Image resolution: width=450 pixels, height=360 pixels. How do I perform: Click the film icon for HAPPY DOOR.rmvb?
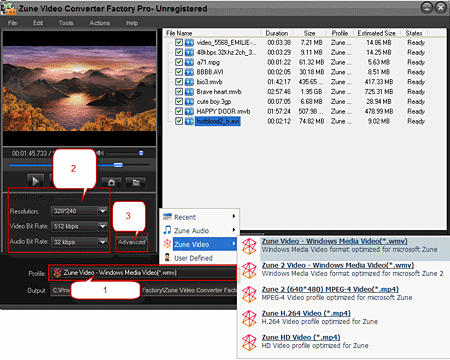(x=189, y=111)
